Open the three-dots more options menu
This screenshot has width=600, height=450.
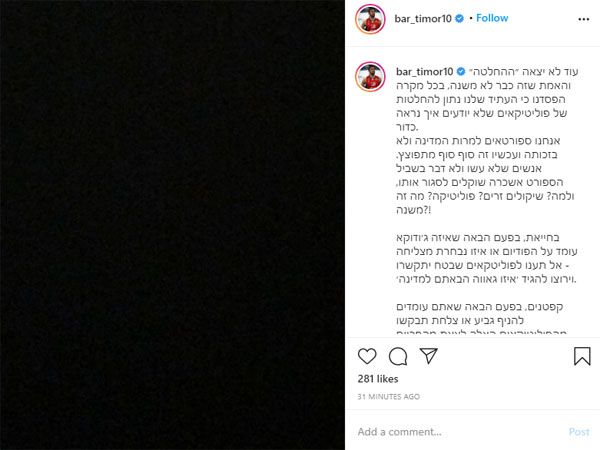(x=584, y=19)
